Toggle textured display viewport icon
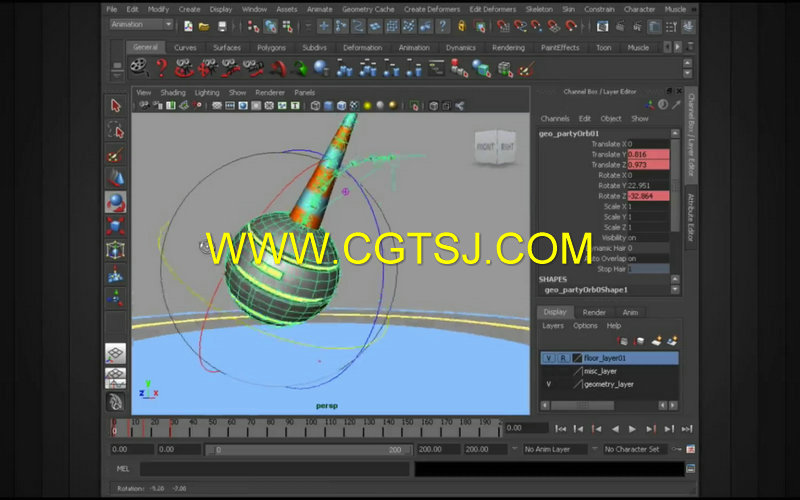 tap(354, 106)
